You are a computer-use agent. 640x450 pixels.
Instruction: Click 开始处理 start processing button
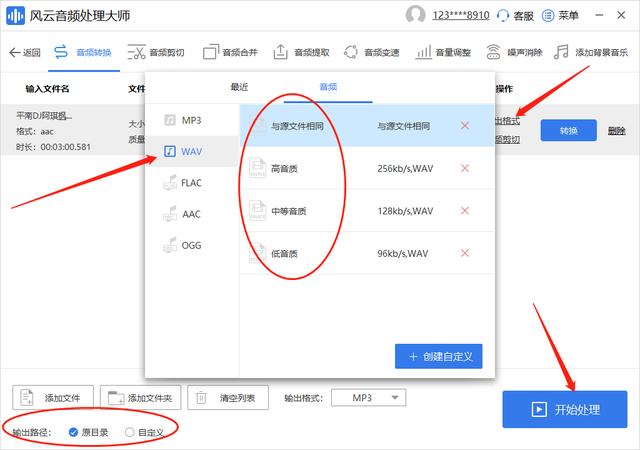pos(565,409)
